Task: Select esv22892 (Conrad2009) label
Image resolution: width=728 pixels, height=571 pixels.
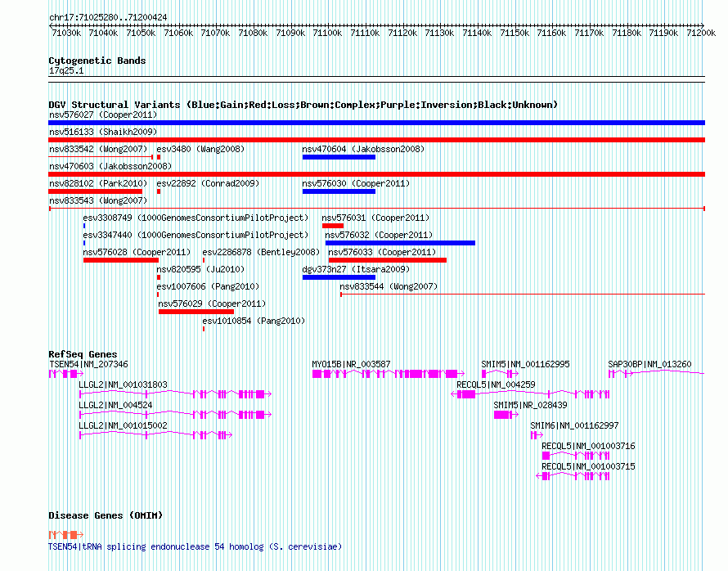Action: pos(208,184)
